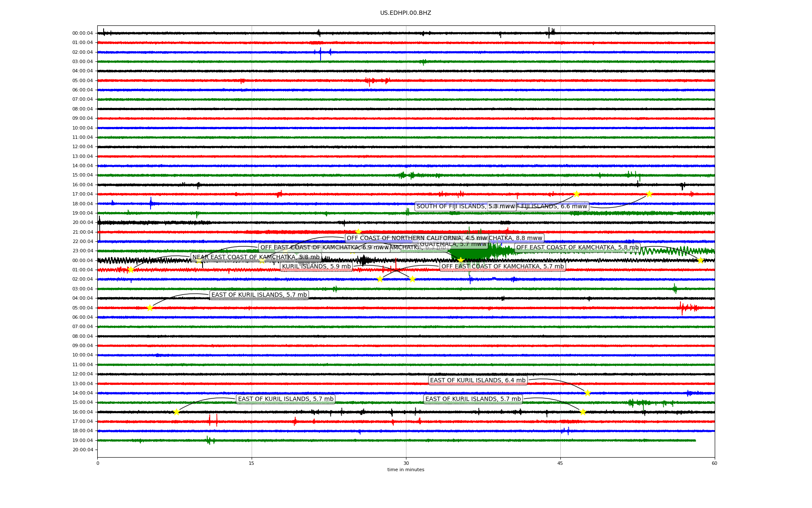This screenshot has width=812, height=508.
Task: Click the star linked to FIJI ISLANDS 6.6 mww
Action: 649,194
